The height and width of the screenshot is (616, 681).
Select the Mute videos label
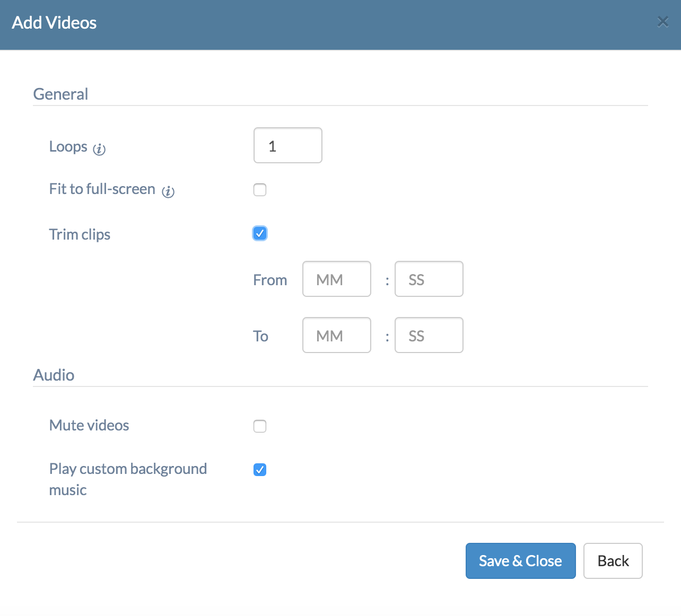[89, 425]
